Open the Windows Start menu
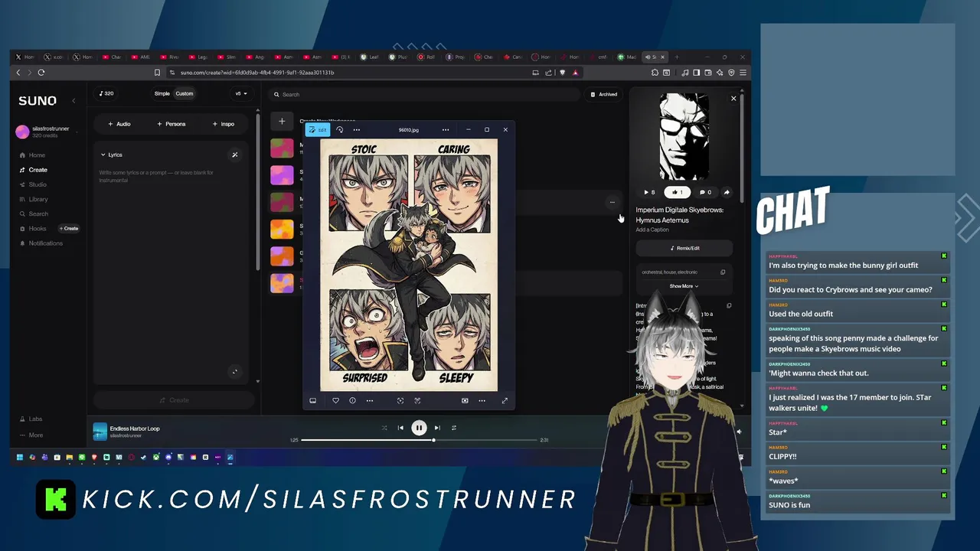 (x=20, y=458)
